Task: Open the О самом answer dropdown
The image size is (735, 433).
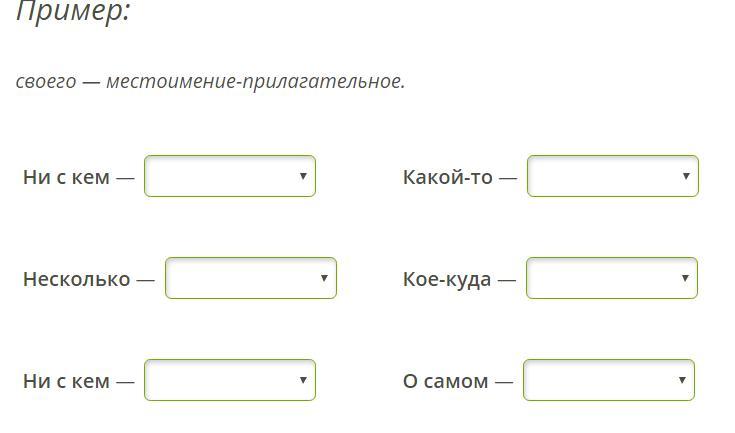Action: [x=608, y=380]
